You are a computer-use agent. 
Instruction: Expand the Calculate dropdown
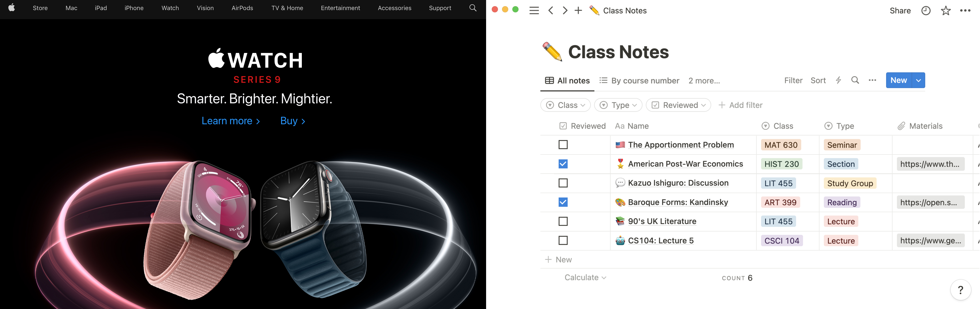pyautogui.click(x=585, y=278)
